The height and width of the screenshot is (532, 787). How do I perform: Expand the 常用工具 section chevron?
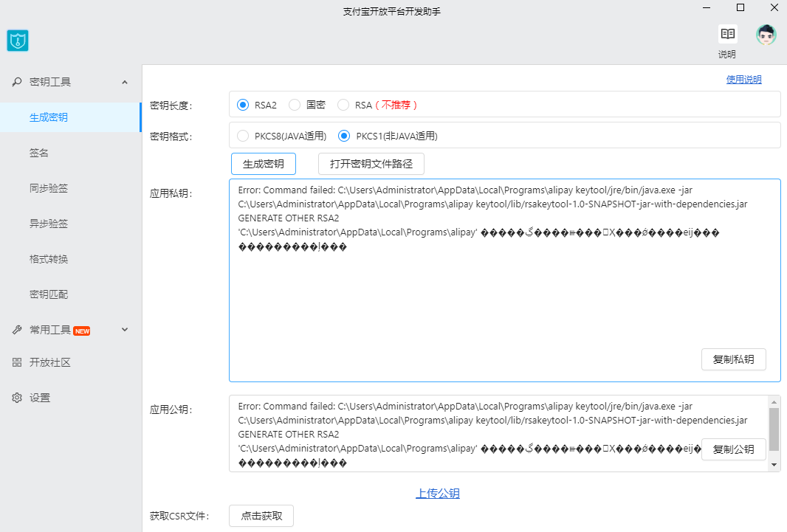125,330
